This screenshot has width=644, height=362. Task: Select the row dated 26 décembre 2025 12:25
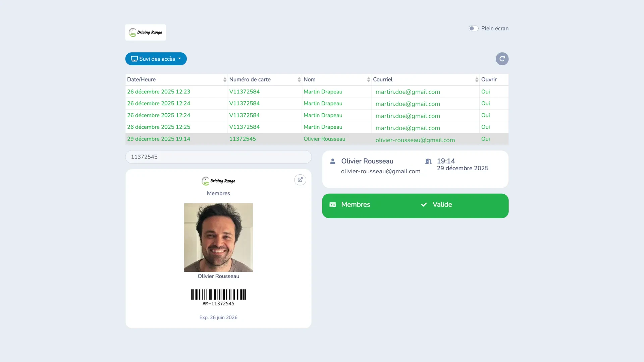point(317,127)
